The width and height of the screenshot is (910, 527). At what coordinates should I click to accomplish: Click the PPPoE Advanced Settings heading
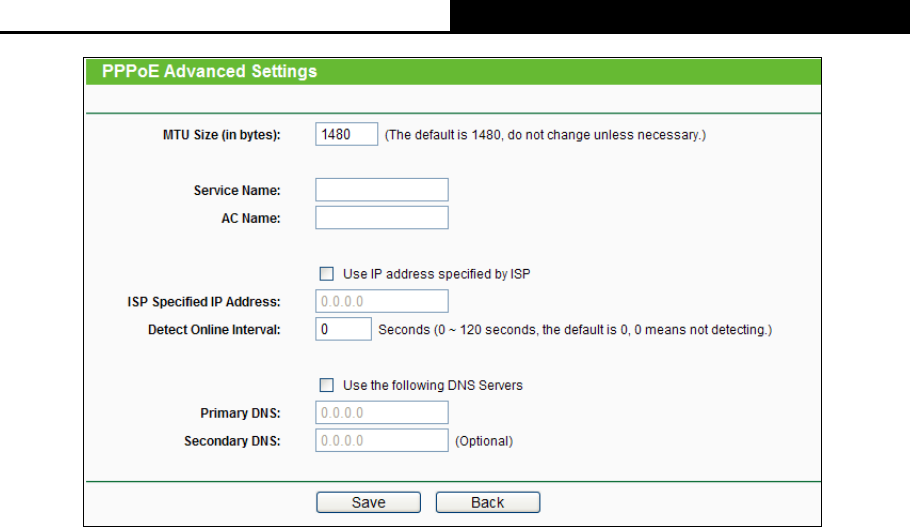coord(210,71)
